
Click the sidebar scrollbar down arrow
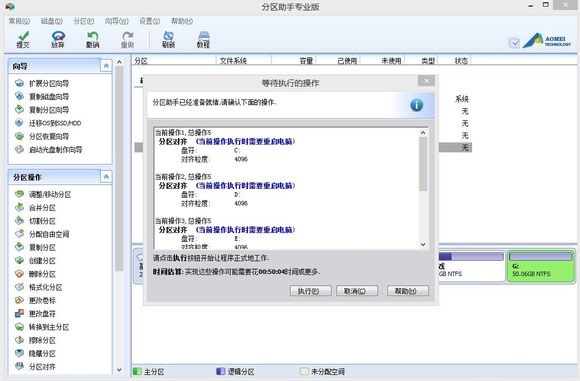click(x=119, y=370)
